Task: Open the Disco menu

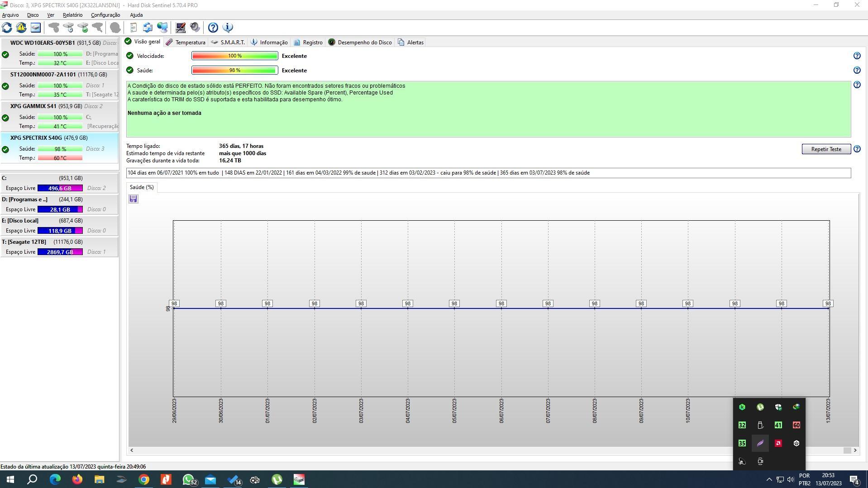Action: [33, 15]
